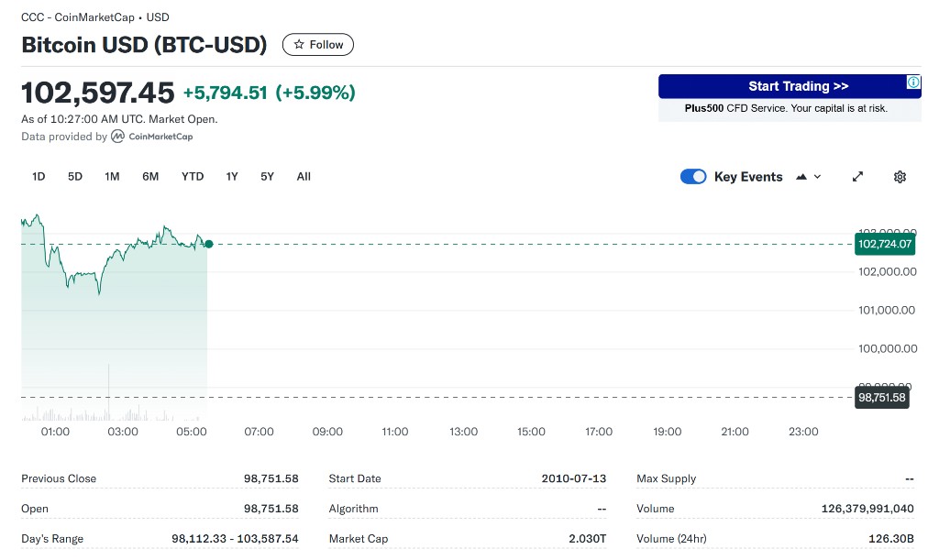939x560 pixels.
Task: Click the ad info icon
Action: coord(913,82)
